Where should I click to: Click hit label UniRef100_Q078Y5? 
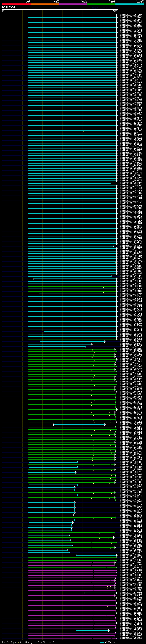pos(131,98)
